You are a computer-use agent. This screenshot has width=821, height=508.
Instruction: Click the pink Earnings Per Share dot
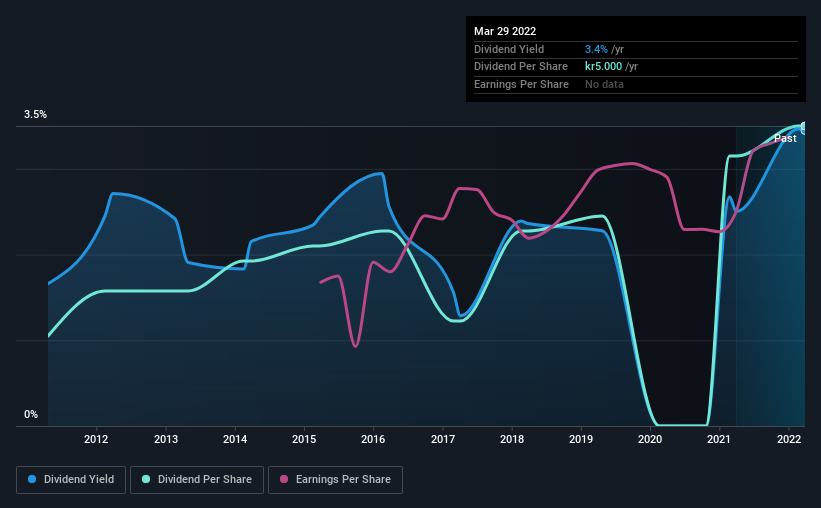[284, 479]
